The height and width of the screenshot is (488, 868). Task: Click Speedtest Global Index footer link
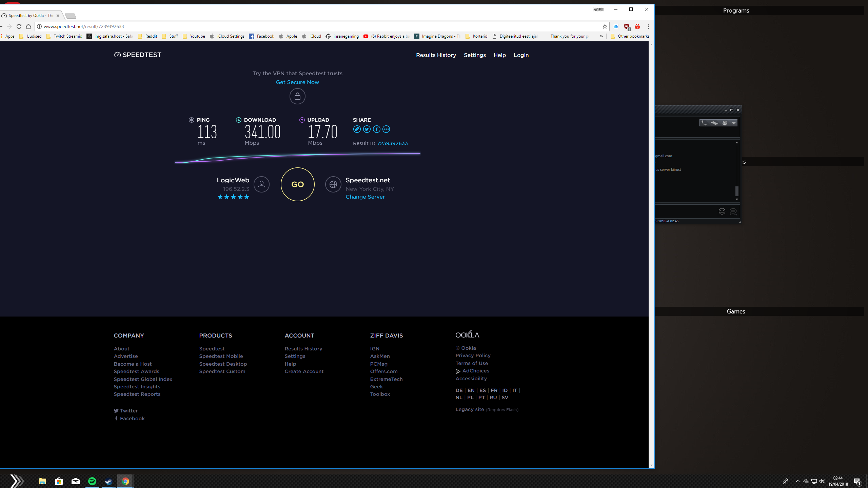[143, 379]
